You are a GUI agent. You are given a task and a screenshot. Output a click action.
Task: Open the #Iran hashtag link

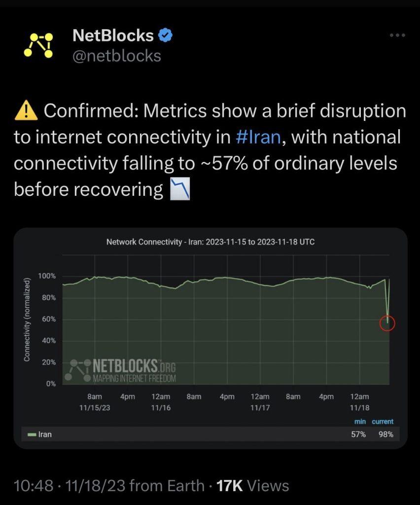click(x=258, y=137)
